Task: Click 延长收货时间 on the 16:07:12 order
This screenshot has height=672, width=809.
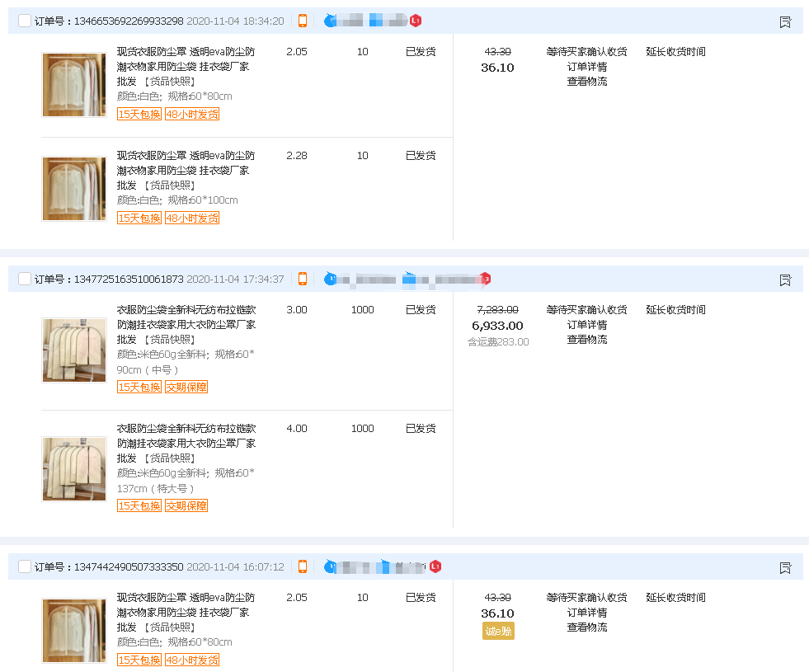Action: point(675,598)
